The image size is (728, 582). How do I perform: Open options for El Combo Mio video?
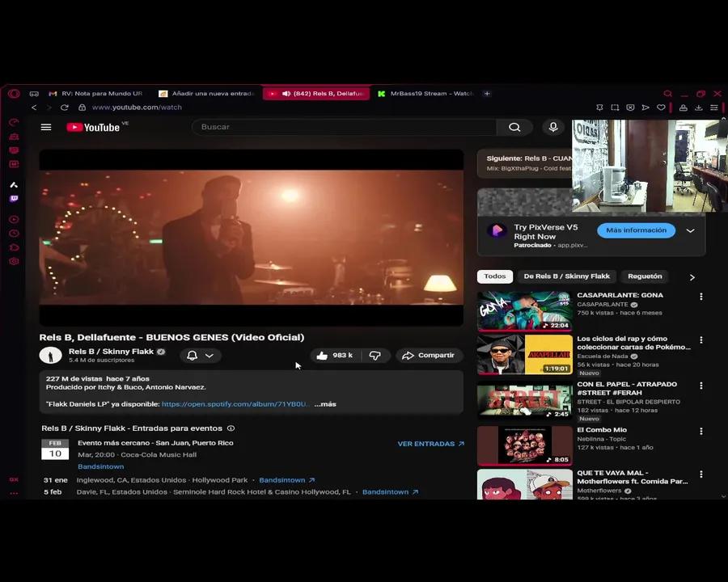coord(701,431)
